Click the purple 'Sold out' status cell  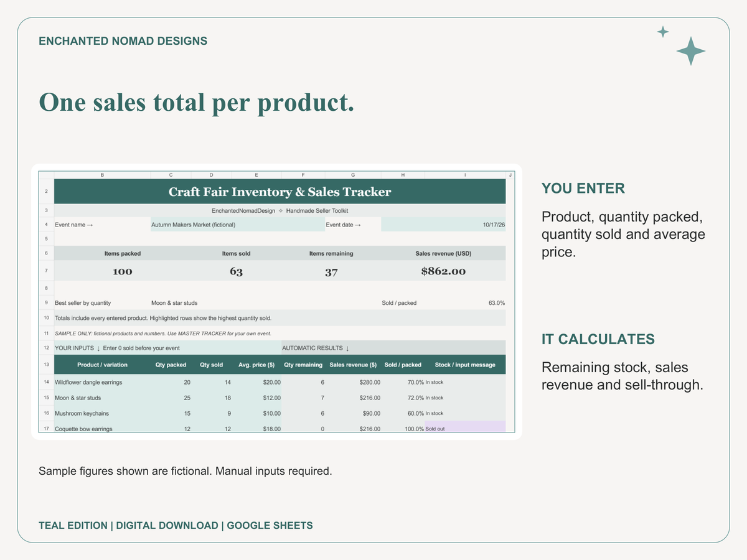pos(465,427)
